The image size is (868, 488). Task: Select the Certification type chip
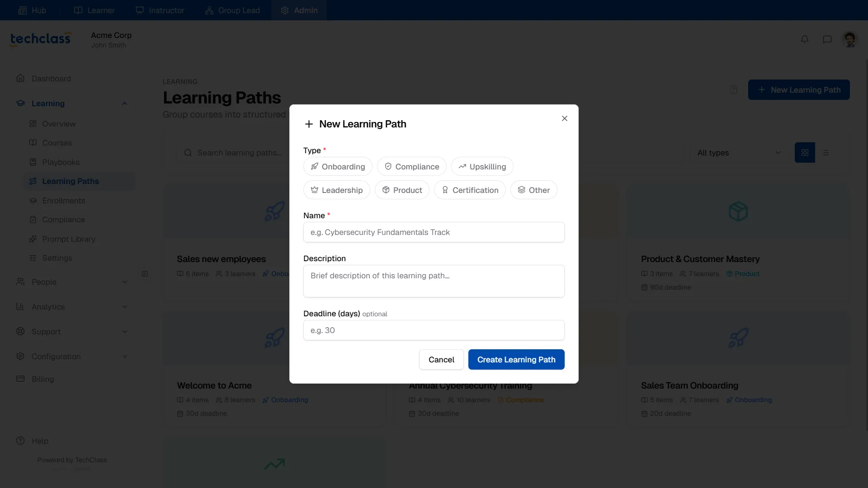470,190
